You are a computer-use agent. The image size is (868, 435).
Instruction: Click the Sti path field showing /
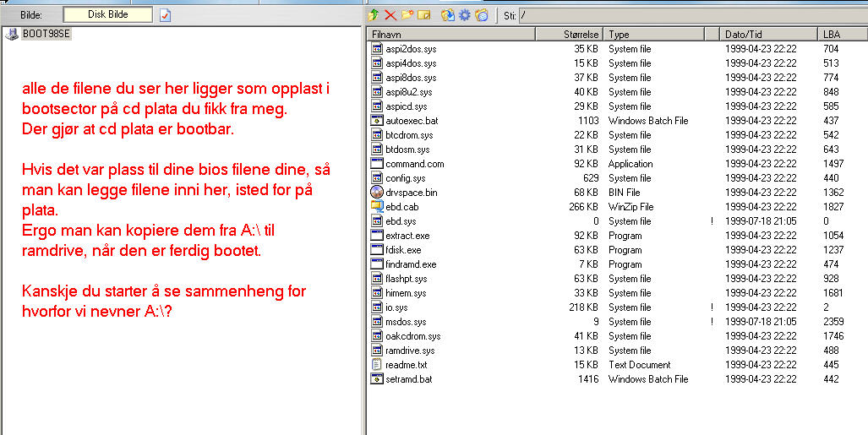click(692, 15)
